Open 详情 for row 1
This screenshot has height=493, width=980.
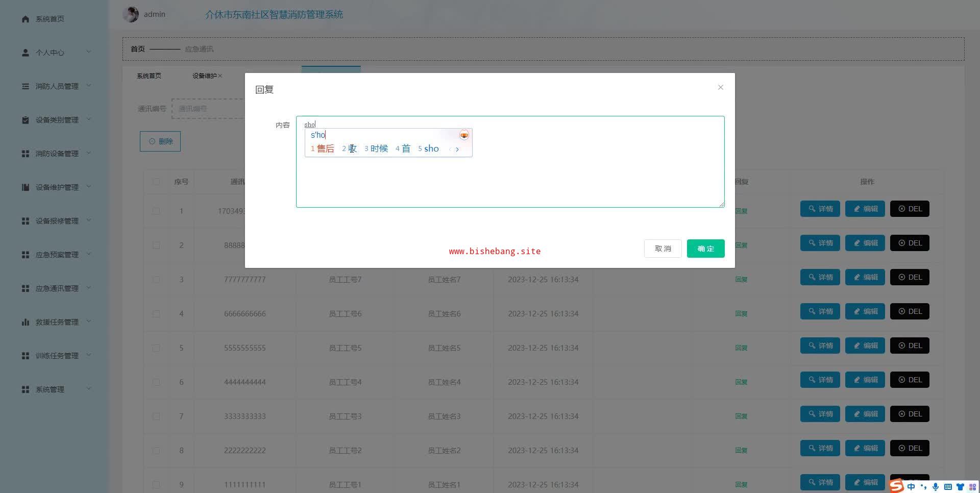[820, 209]
